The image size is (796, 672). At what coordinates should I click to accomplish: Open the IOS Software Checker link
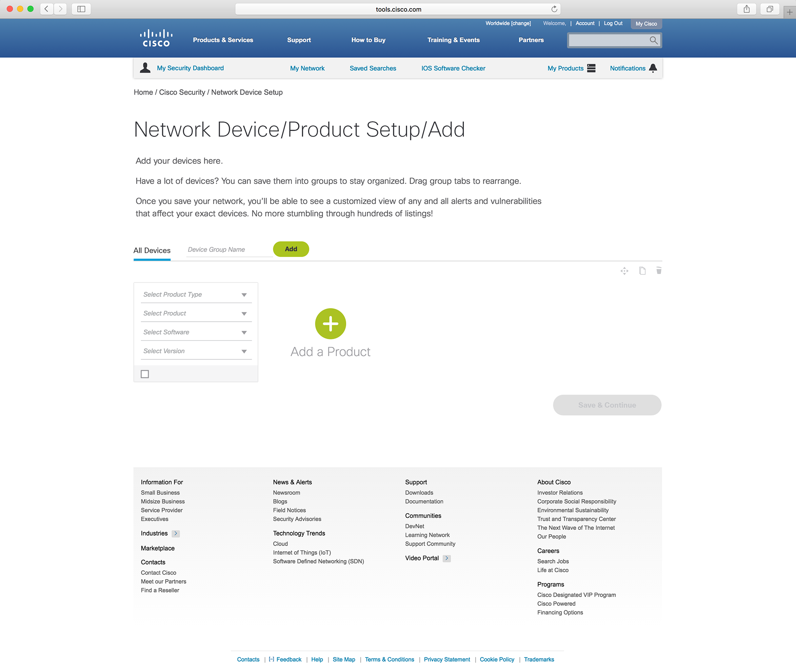[x=453, y=68]
